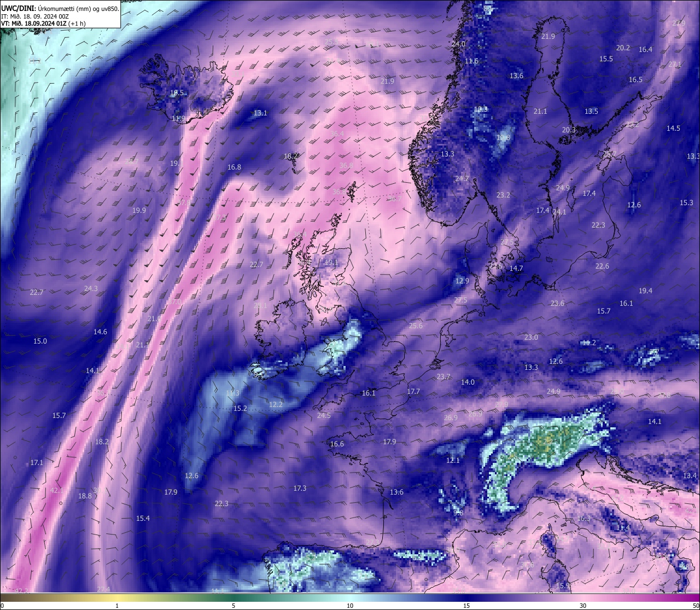Select the 22.6 value label

(x=602, y=266)
